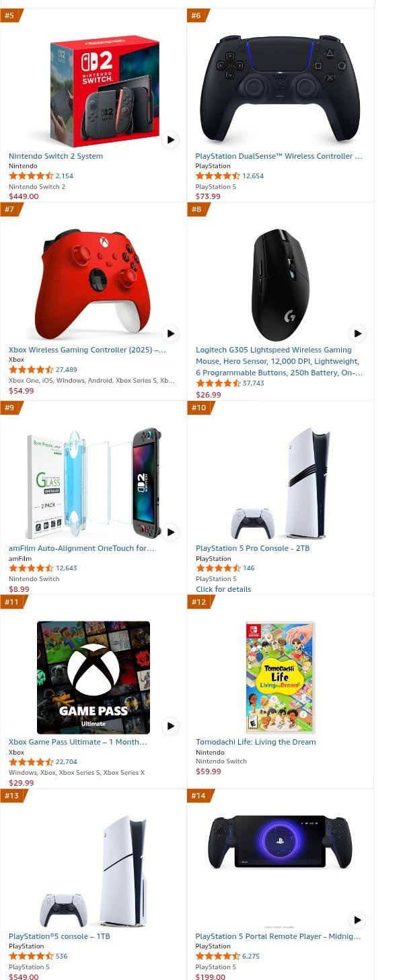Viewport: 407px width, 980px height.
Task: Play video for red Xbox Wireless Controller
Action: pyautogui.click(x=170, y=333)
